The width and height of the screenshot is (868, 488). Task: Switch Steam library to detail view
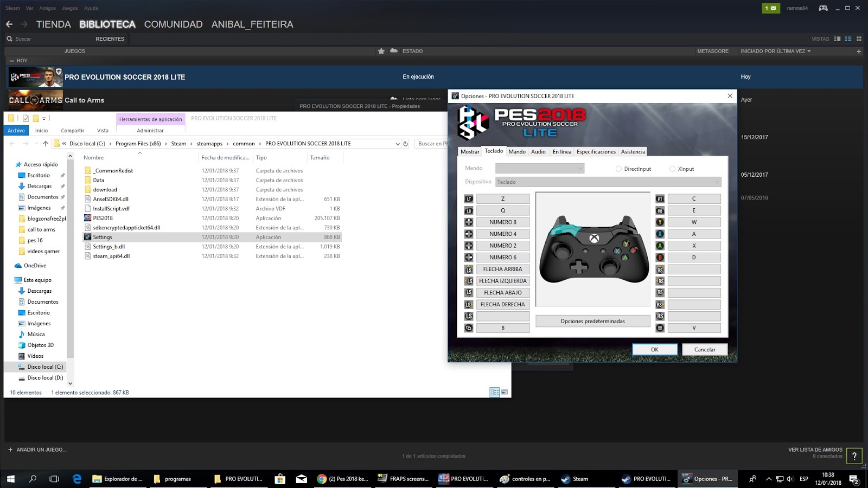tap(837, 39)
